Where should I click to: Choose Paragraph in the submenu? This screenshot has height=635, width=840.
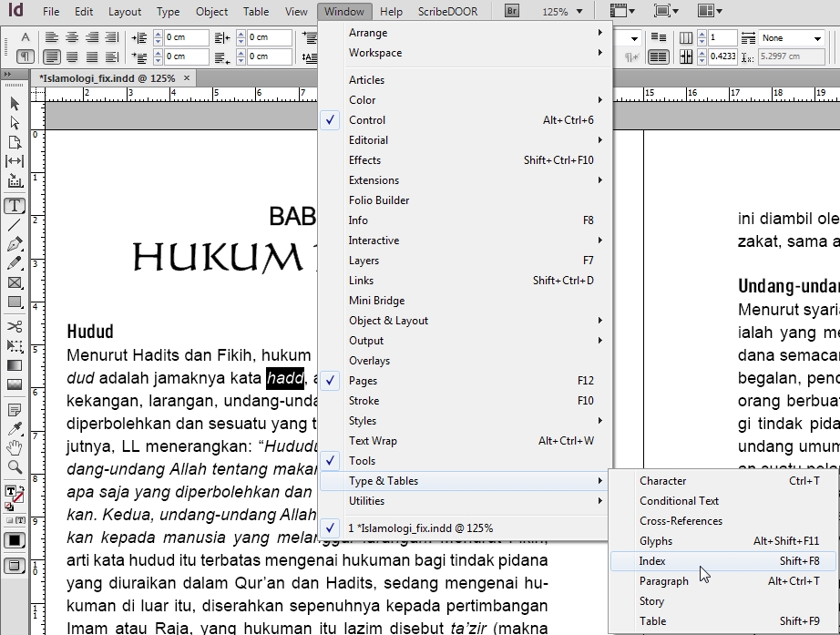click(x=722, y=581)
